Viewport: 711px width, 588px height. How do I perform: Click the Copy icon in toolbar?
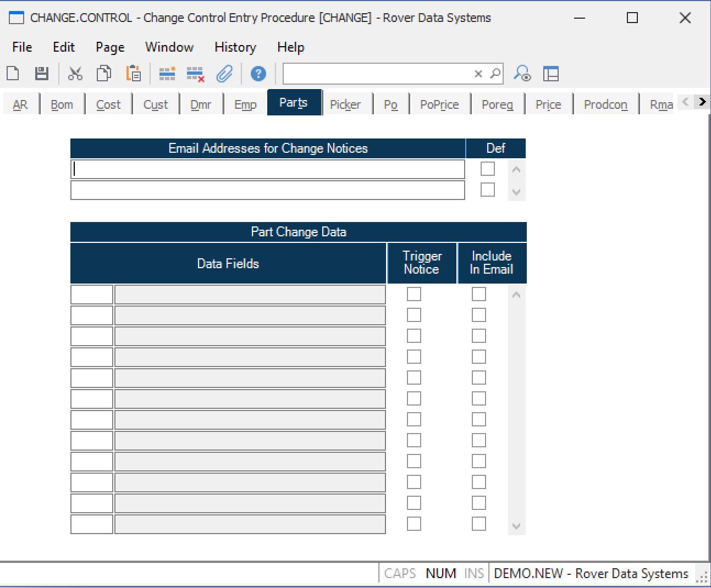click(104, 73)
